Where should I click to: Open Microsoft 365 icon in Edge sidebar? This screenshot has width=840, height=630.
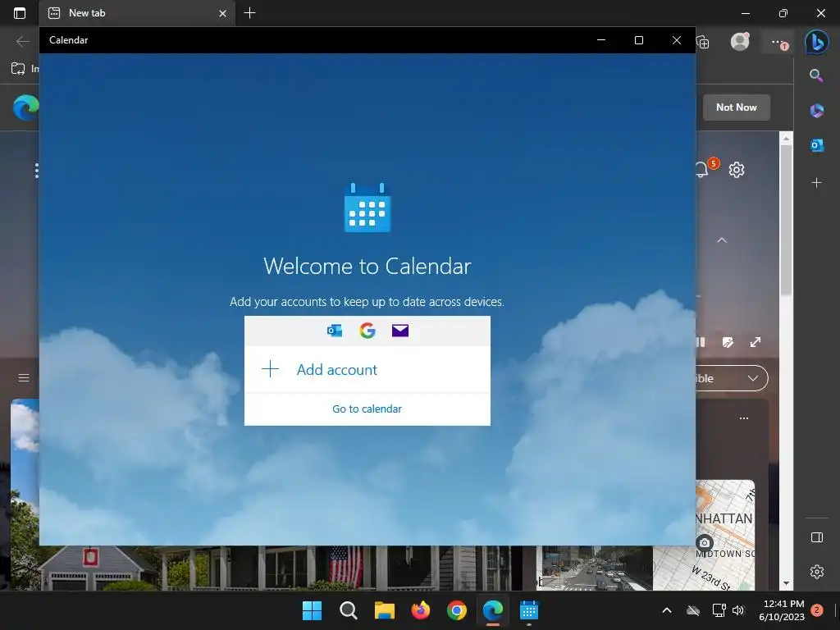pos(816,111)
